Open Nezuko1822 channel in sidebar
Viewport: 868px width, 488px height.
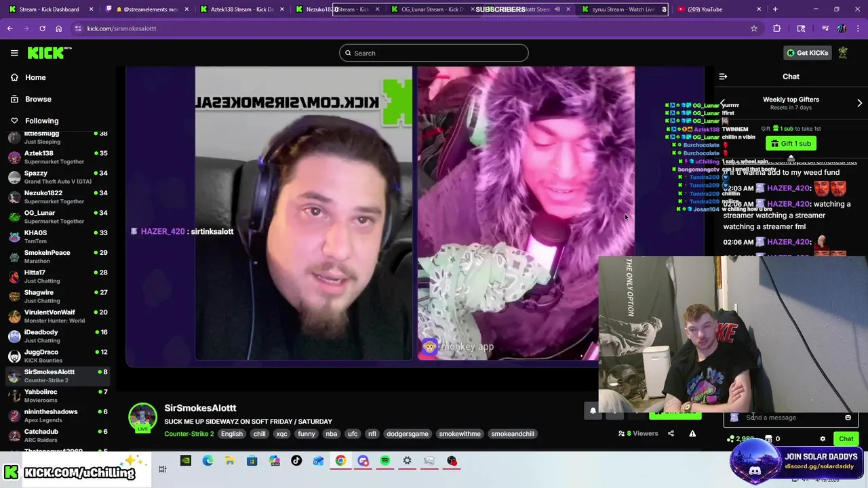coord(58,197)
